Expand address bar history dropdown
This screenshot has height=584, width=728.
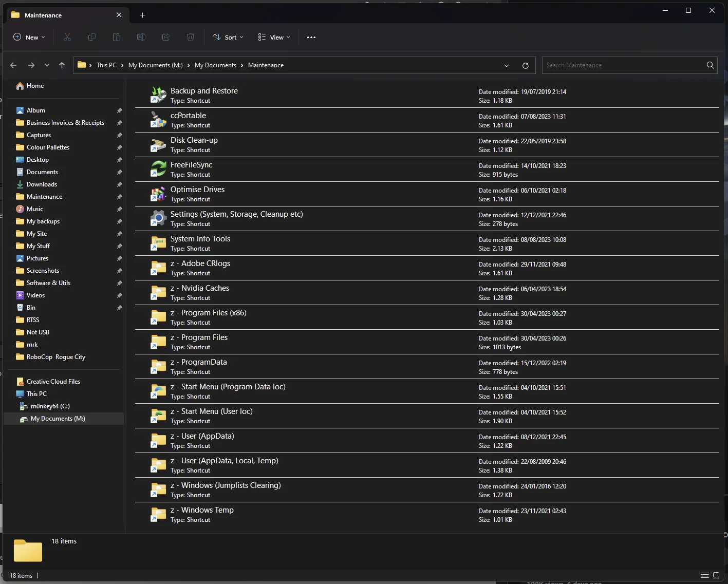[507, 65]
